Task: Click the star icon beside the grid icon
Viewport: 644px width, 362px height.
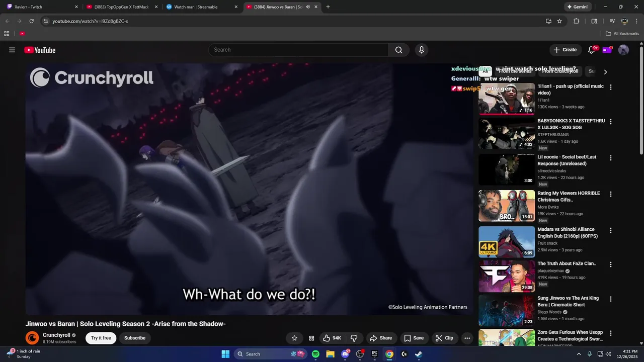Action: pos(294,338)
